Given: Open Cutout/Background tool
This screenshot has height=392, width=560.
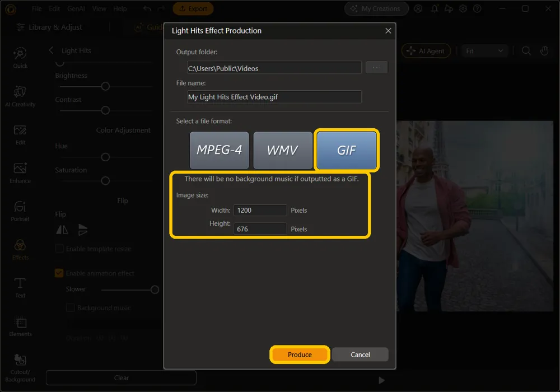Looking at the screenshot, I should click(x=20, y=368).
